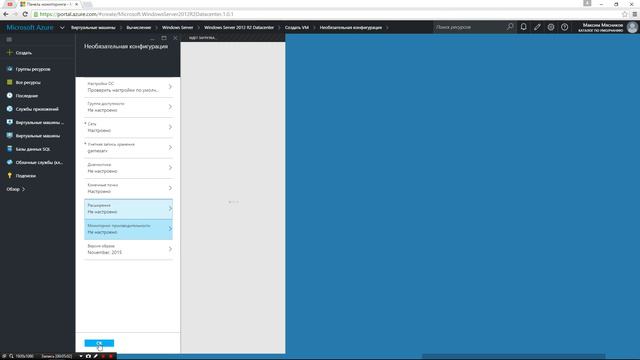Click Создать in the sidebar
640x360 pixels.
click(24, 53)
